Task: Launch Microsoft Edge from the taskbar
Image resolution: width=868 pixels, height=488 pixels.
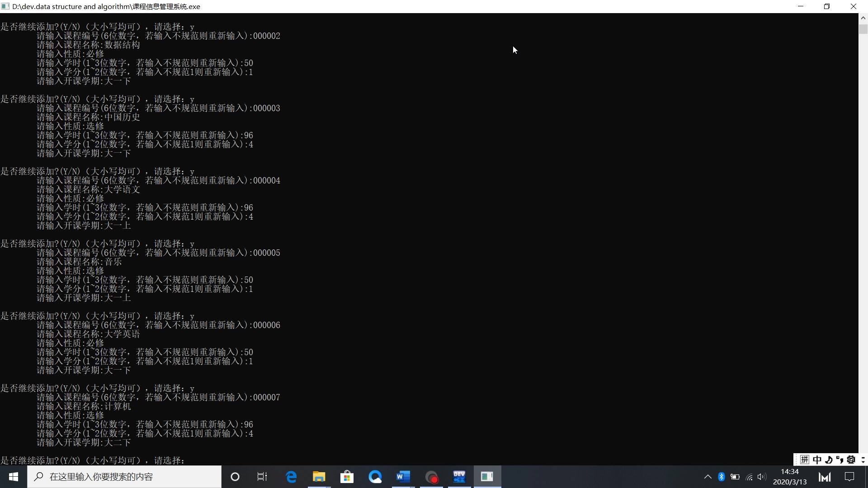Action: pyautogui.click(x=291, y=477)
